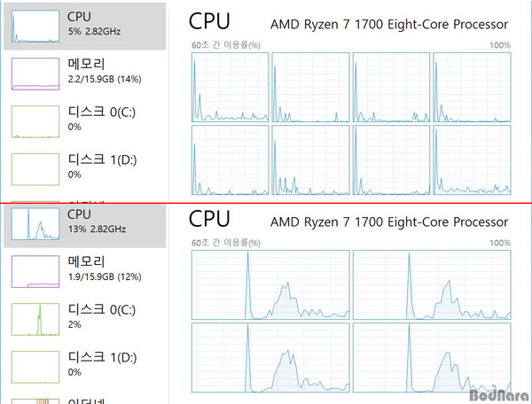Click disk graph thumbnail with green spike
Screen dimensions: 532x404
(x=35, y=319)
